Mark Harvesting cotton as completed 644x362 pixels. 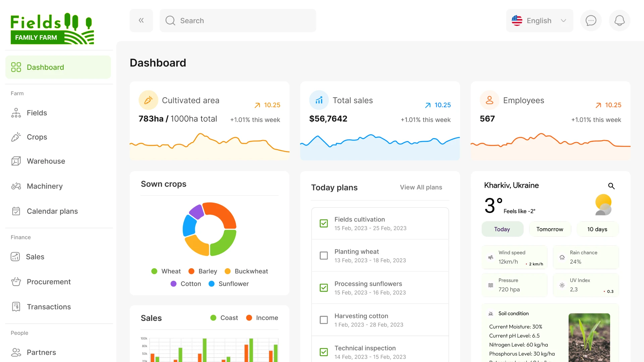coord(324,320)
